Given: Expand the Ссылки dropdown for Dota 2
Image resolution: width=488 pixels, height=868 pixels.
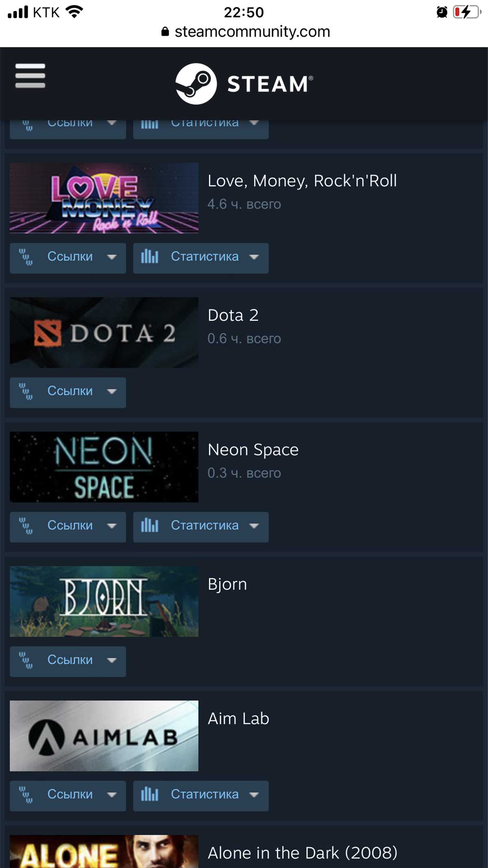Looking at the screenshot, I should pos(68,393).
